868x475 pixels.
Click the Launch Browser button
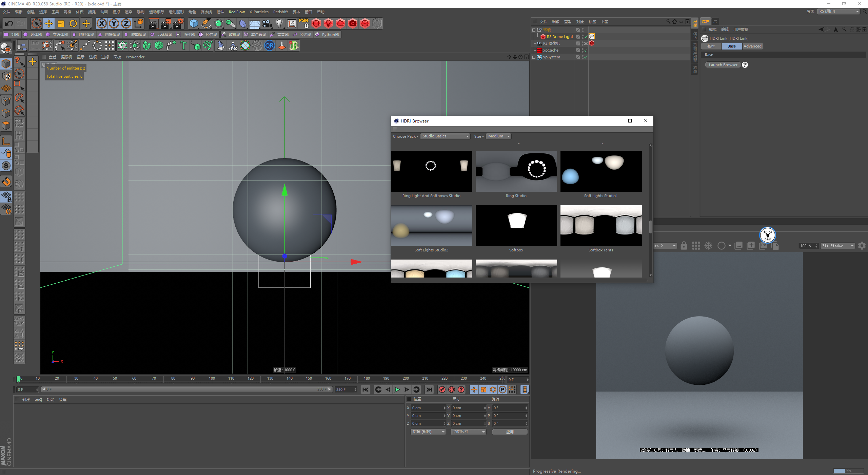click(x=723, y=65)
